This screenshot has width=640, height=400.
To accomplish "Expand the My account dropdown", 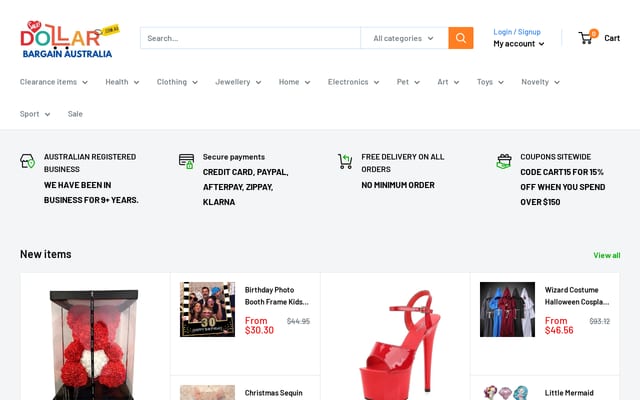I will click(x=518, y=44).
